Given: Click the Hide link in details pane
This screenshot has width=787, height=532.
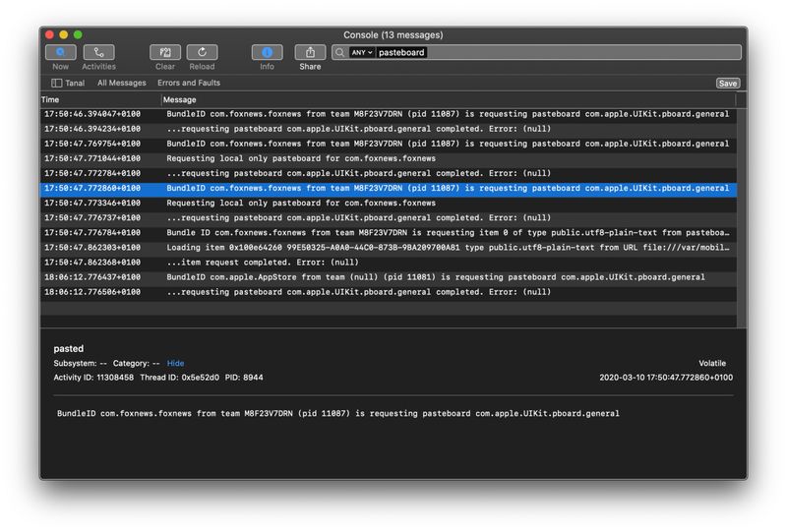Looking at the screenshot, I should [x=175, y=363].
